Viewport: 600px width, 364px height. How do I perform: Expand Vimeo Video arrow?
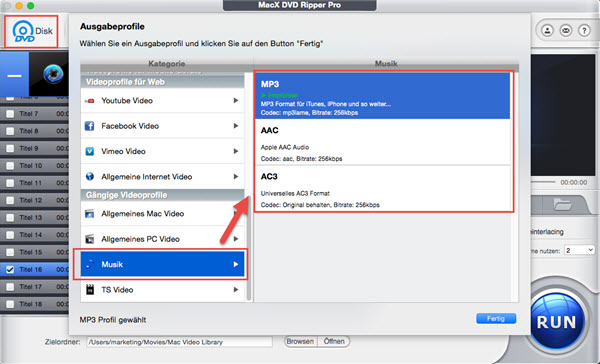[x=236, y=151]
